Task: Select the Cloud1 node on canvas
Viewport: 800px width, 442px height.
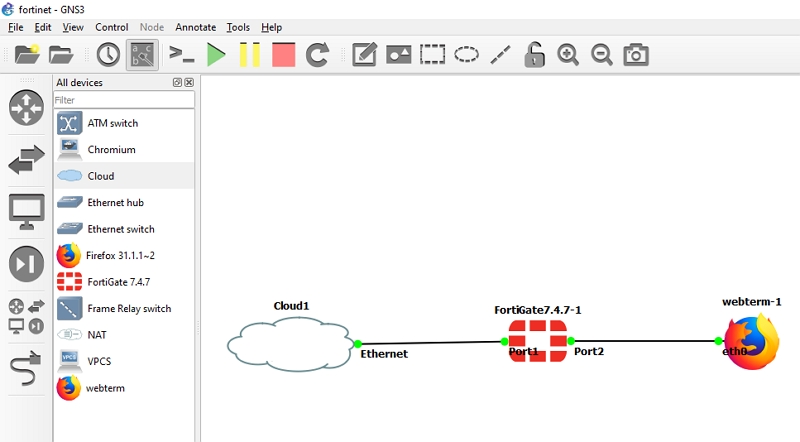Action: coord(290,344)
